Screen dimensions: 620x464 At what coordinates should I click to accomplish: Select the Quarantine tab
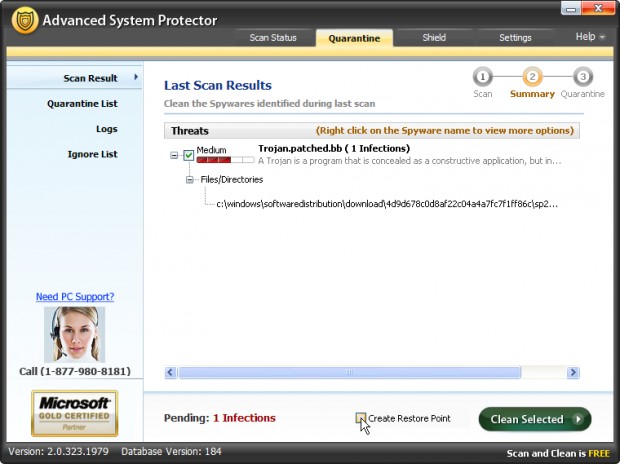(354, 38)
